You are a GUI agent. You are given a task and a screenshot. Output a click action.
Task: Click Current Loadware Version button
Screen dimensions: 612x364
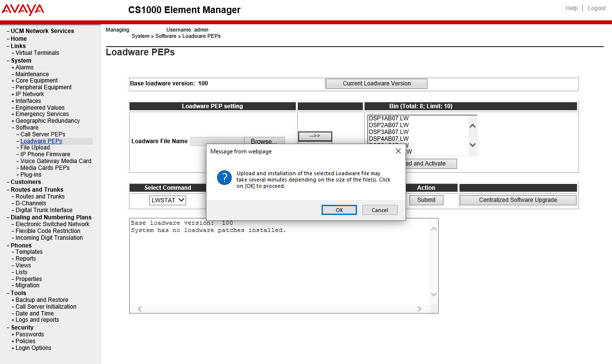click(376, 83)
